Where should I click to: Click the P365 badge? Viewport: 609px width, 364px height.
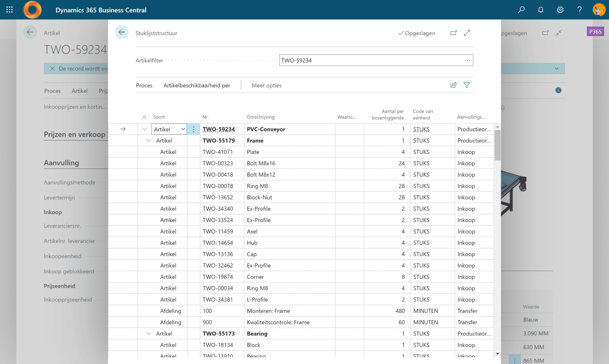tap(595, 32)
